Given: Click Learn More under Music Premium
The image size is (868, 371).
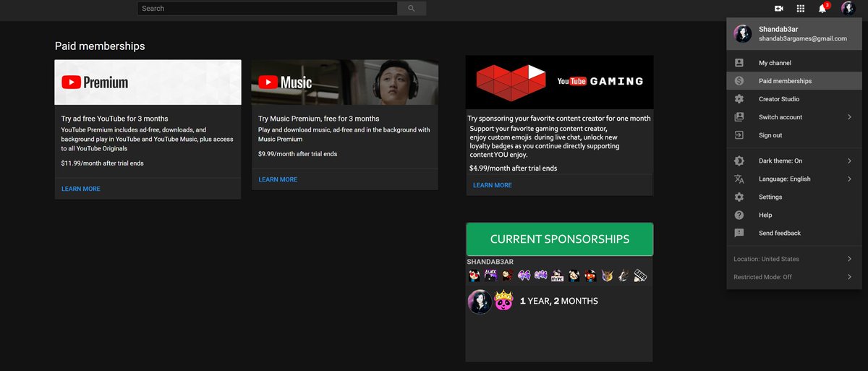Looking at the screenshot, I should click(278, 179).
